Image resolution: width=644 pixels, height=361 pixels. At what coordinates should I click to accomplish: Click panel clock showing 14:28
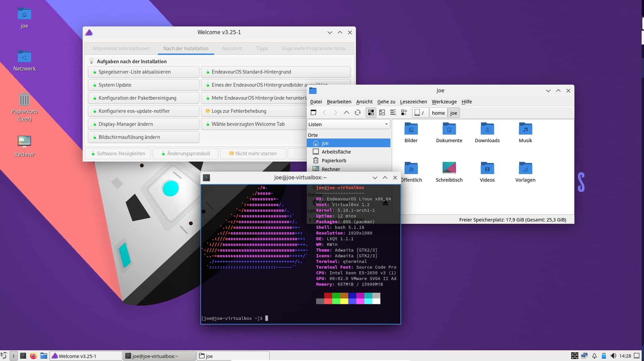tap(625, 356)
